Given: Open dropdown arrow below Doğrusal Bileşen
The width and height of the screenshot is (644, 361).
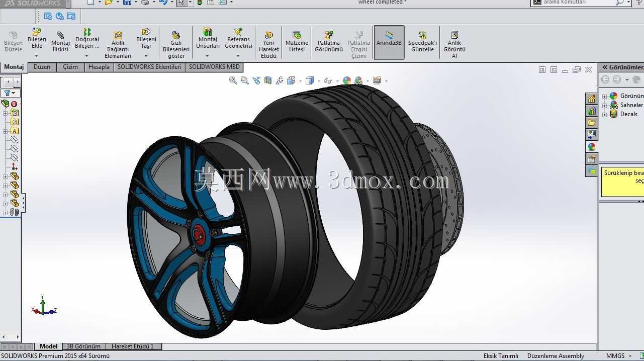Looking at the screenshot, I should coord(86,56).
